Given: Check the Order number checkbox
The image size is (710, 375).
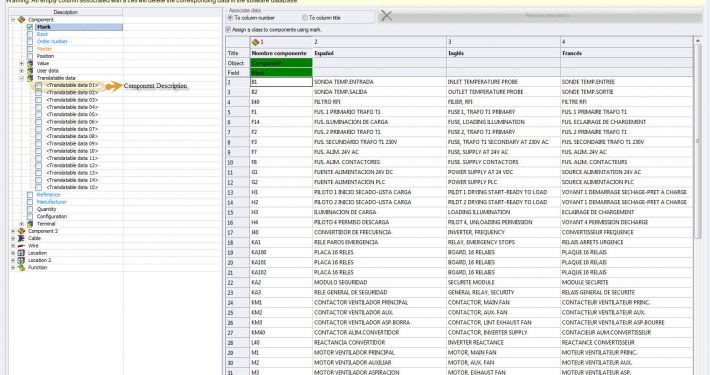Looking at the screenshot, I should (30, 42).
